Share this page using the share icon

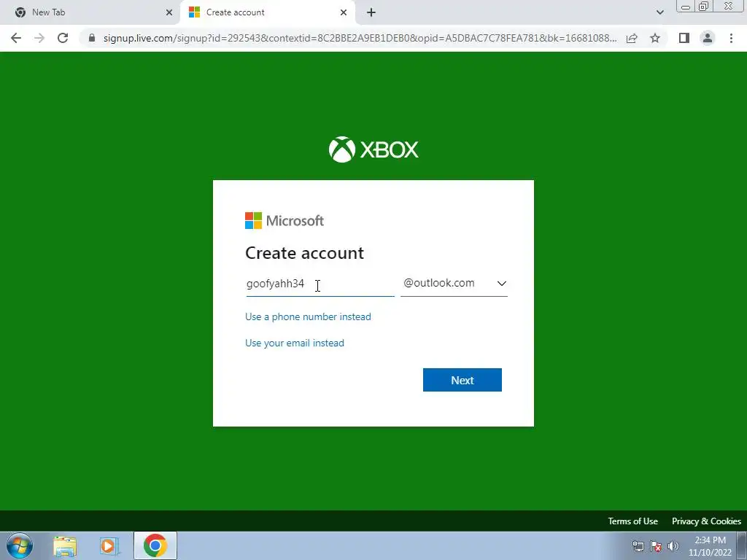click(x=632, y=38)
